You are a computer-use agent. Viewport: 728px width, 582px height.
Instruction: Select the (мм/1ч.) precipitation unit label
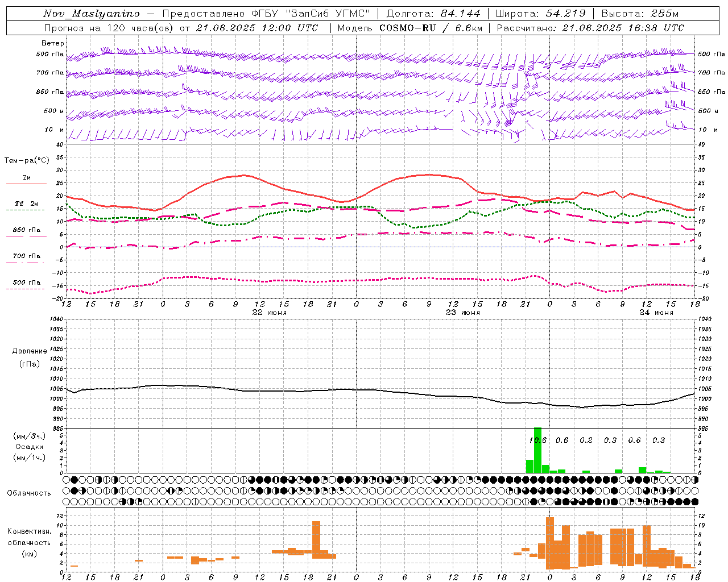click(30, 458)
